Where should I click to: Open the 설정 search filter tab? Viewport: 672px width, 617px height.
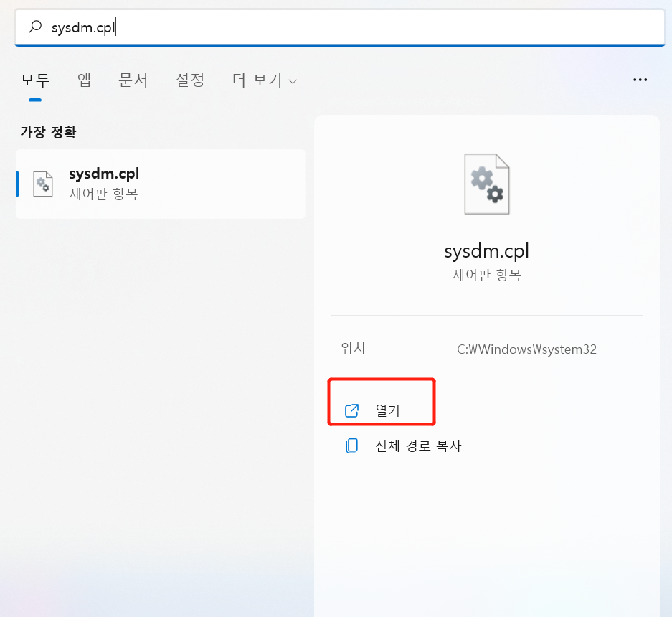point(189,80)
